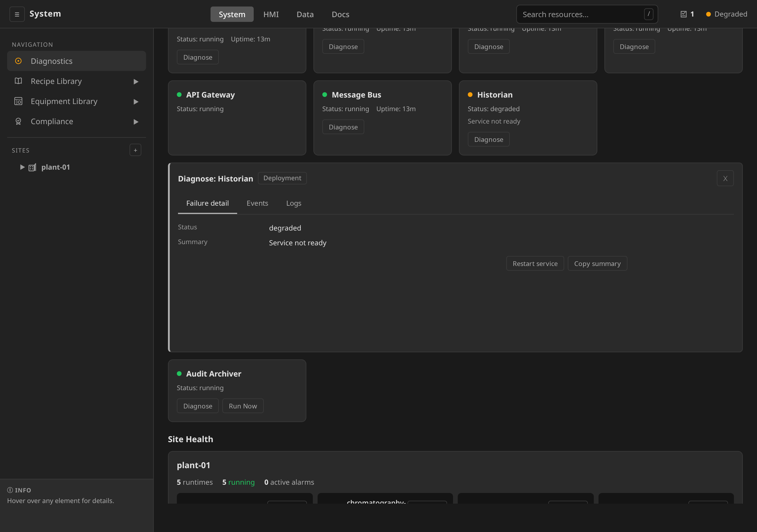Click the '0 active alarms' text
Viewport: 757px width, 532px height.
289,482
